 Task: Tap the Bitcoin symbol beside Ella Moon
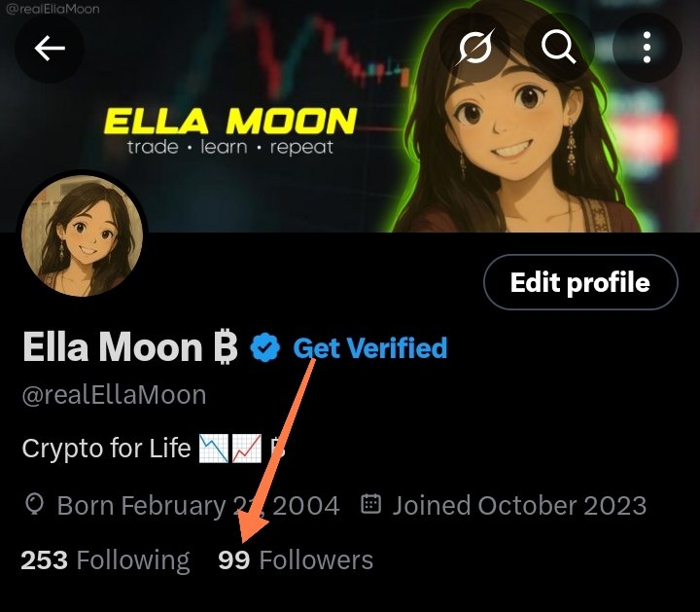pos(225,347)
